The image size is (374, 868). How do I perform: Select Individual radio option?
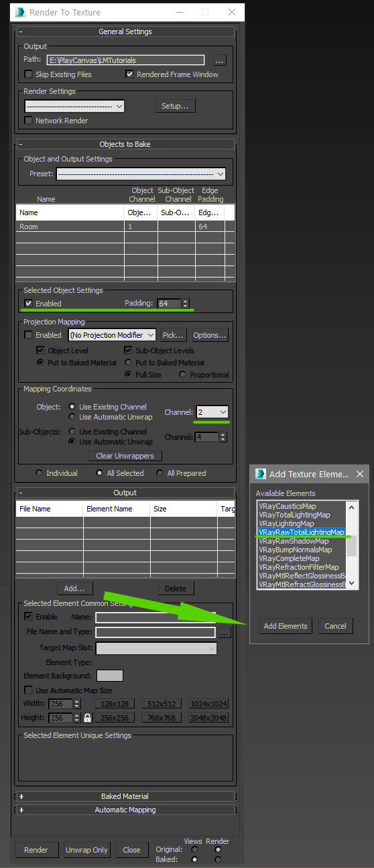tap(39, 473)
